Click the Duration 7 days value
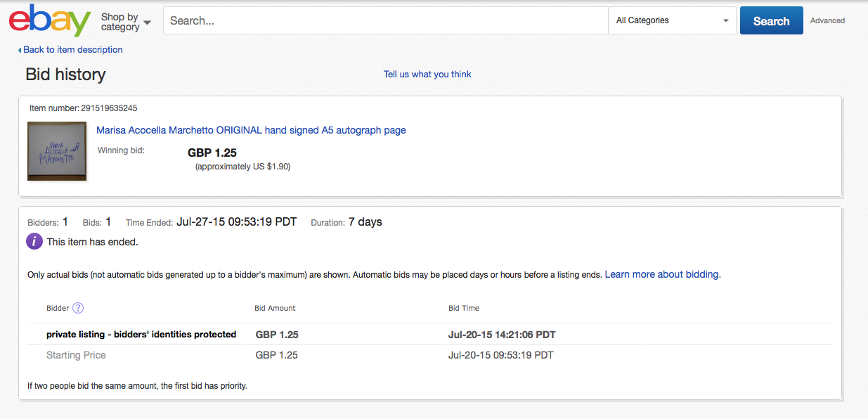 365,222
